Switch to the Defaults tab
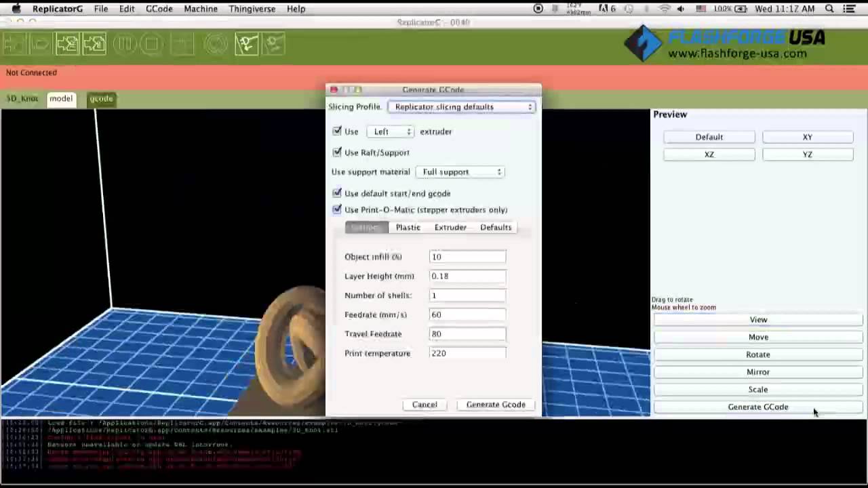This screenshot has width=868, height=488. 496,227
